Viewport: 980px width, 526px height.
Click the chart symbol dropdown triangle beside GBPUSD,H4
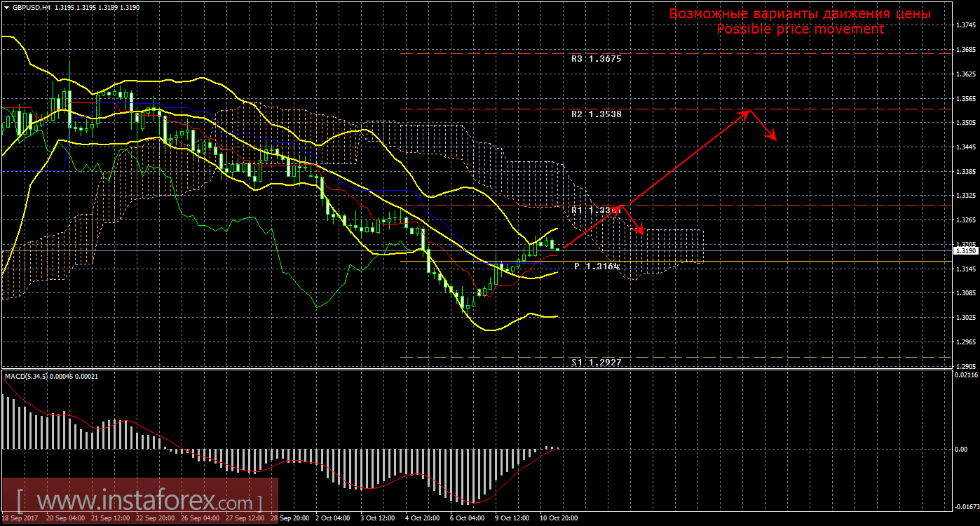6,6
